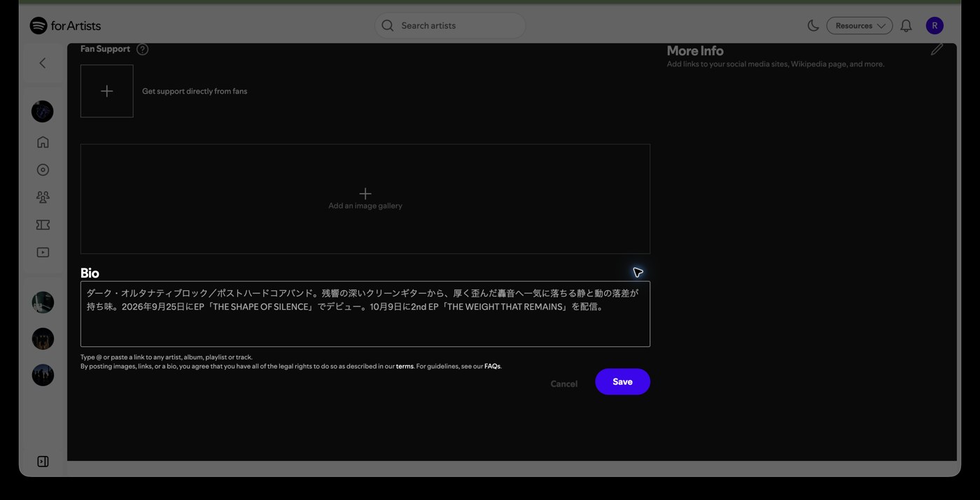The width and height of the screenshot is (980, 500).
Task: Save the bio changes
Action: (x=622, y=382)
